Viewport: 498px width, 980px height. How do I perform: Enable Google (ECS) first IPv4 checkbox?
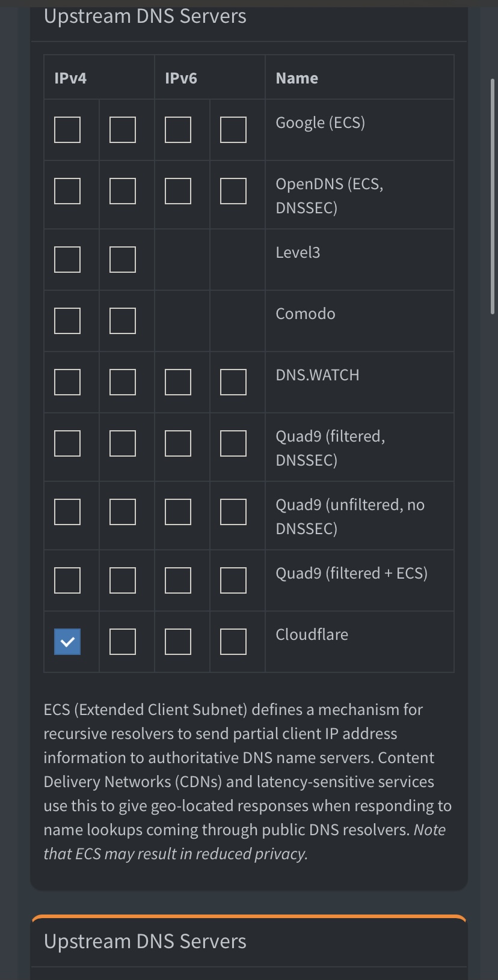pos(67,130)
